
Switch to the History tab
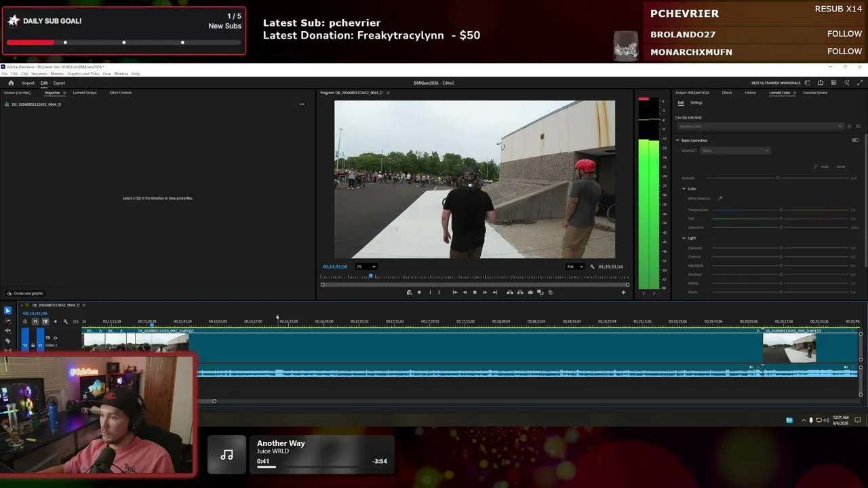(751, 93)
